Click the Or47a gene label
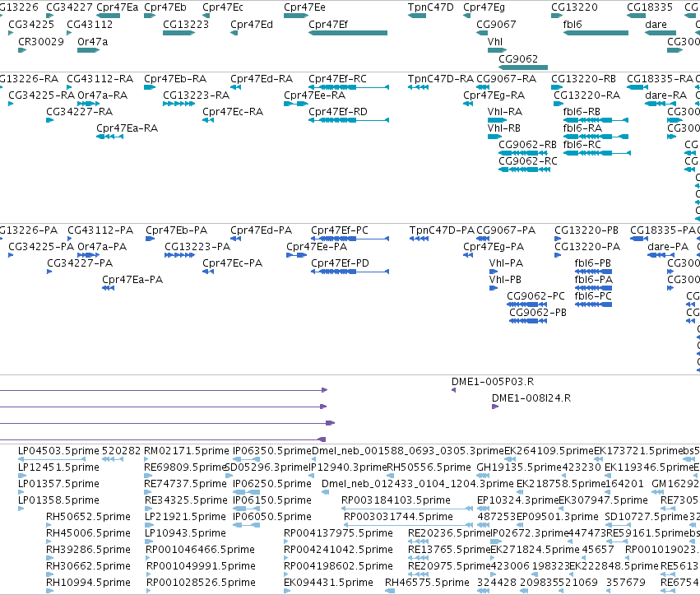 tap(92, 41)
